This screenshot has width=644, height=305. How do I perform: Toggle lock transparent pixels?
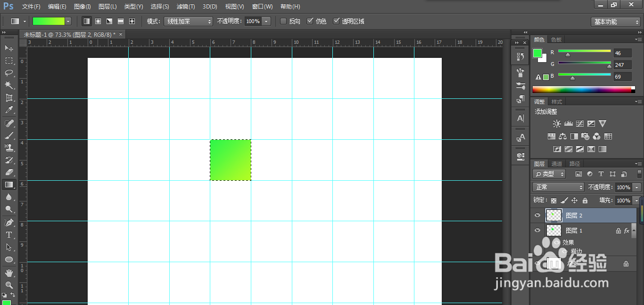(554, 201)
